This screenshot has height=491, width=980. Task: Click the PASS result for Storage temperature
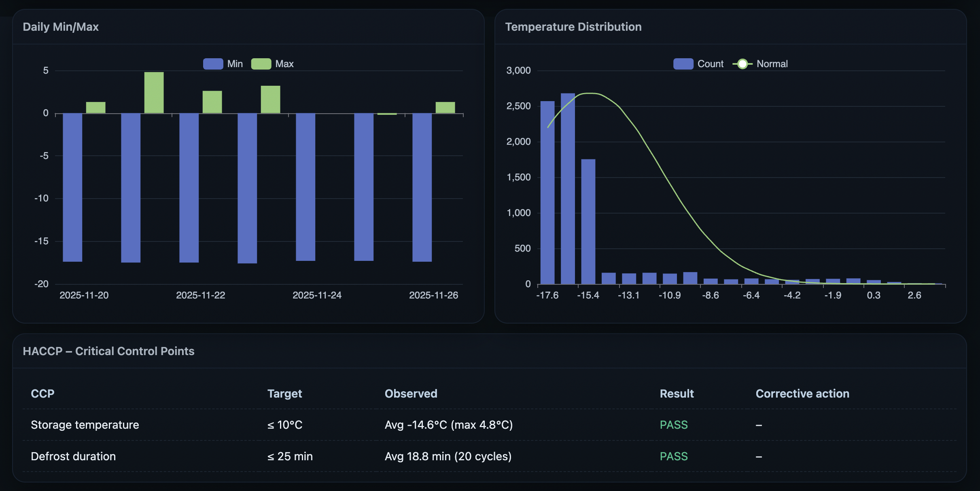[673, 425]
